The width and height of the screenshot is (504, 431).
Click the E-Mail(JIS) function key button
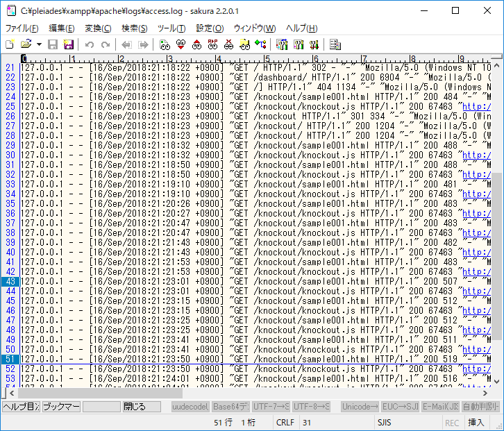click(440, 407)
